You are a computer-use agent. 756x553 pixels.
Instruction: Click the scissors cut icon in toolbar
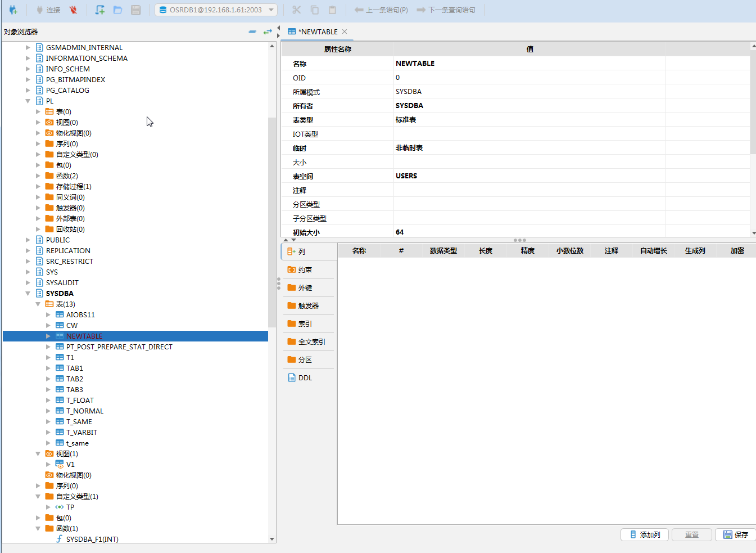pos(296,10)
